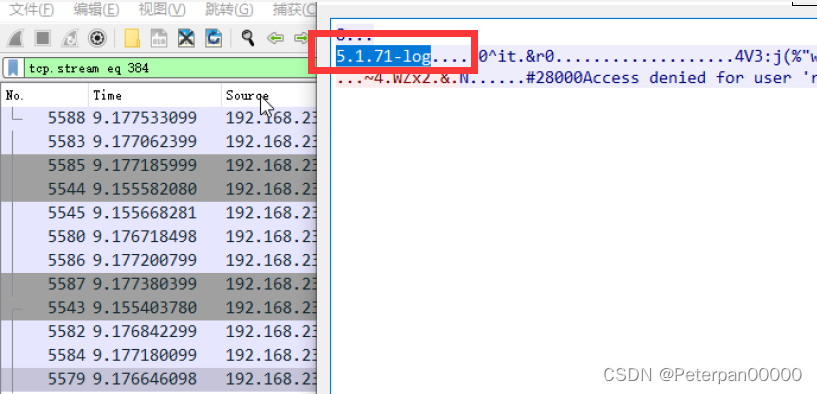Sort packets by the Time column header
The width and height of the screenshot is (817, 394).
pos(155,95)
